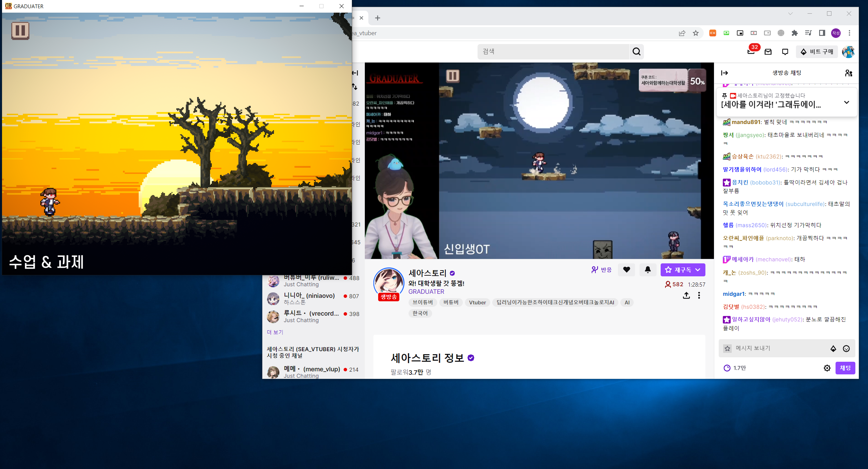
Task: Toggle stream notifications bell
Action: [648, 270]
